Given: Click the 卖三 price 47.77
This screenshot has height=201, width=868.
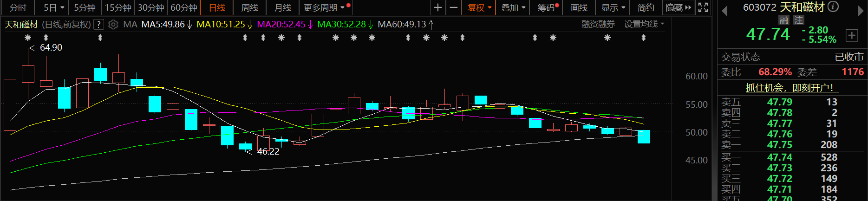Looking at the screenshot, I should pyautogui.click(x=780, y=123).
